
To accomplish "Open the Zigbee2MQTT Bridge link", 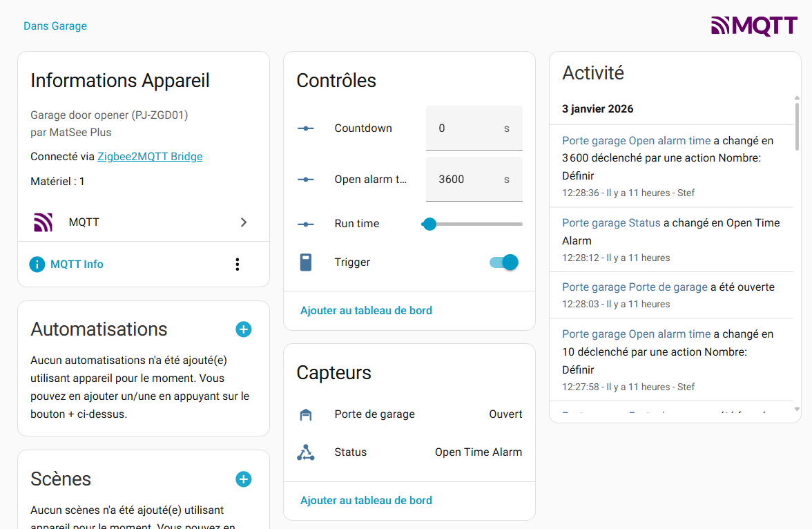I will tap(150, 157).
